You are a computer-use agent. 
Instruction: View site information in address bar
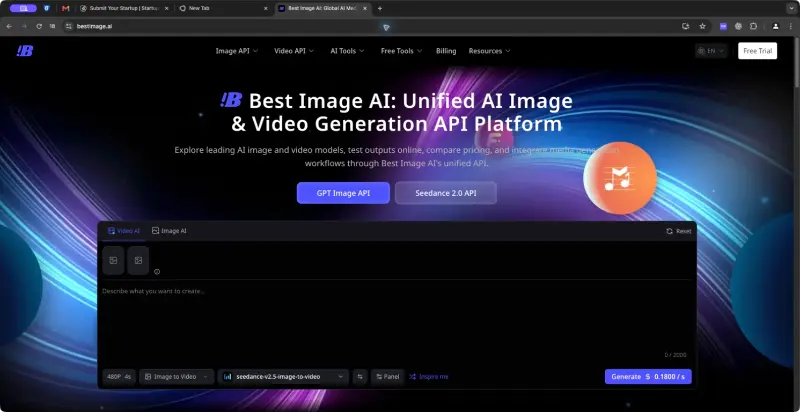(69, 26)
